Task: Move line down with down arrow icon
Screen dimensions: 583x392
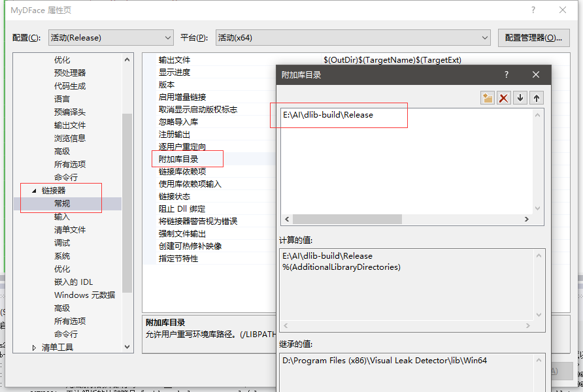Action: tap(520, 98)
